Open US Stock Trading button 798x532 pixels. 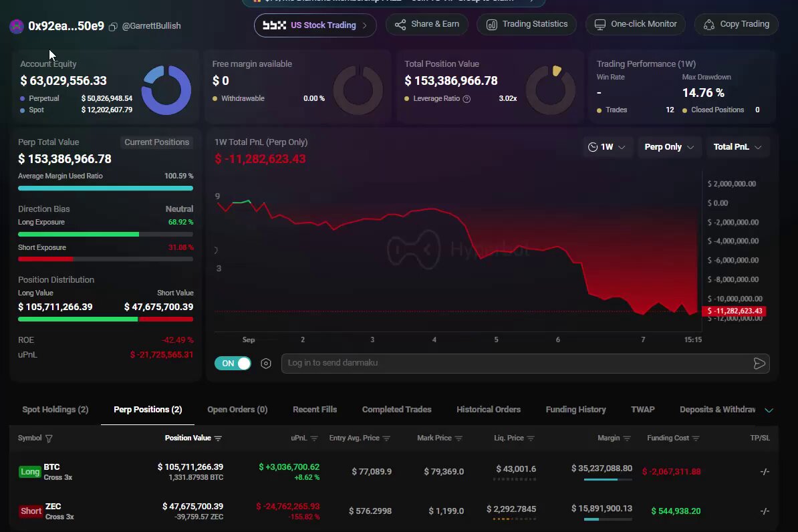click(x=315, y=25)
